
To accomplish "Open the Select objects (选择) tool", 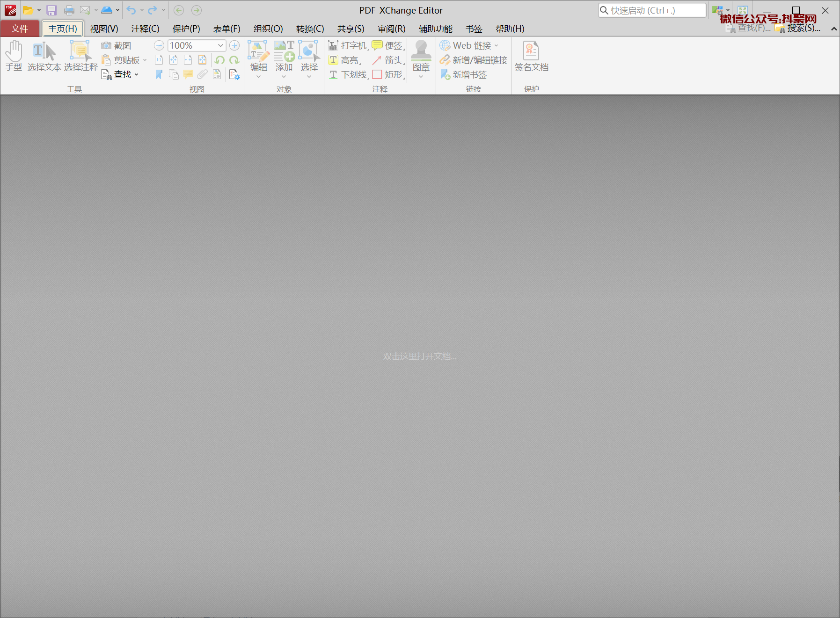I will tap(309, 55).
